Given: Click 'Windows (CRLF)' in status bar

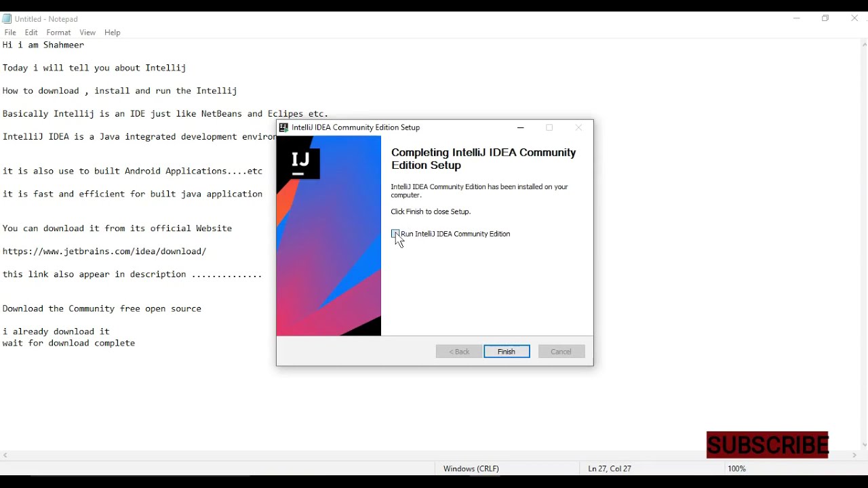Looking at the screenshot, I should tap(471, 469).
